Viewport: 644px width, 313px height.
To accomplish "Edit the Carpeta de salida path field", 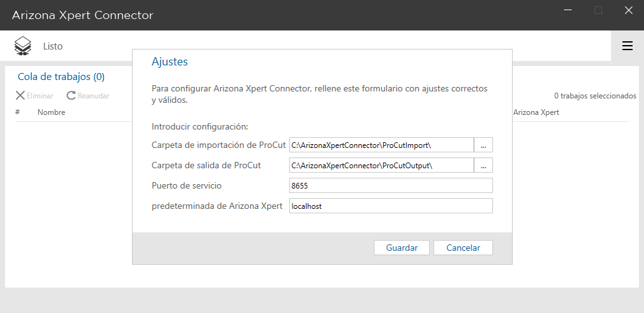I will pos(381,165).
